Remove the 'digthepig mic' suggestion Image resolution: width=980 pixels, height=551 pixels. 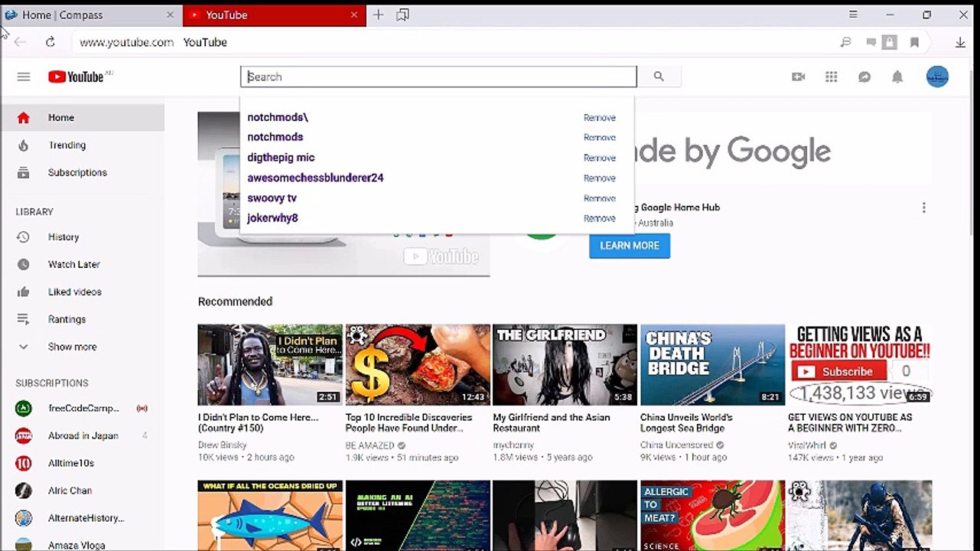(x=600, y=158)
